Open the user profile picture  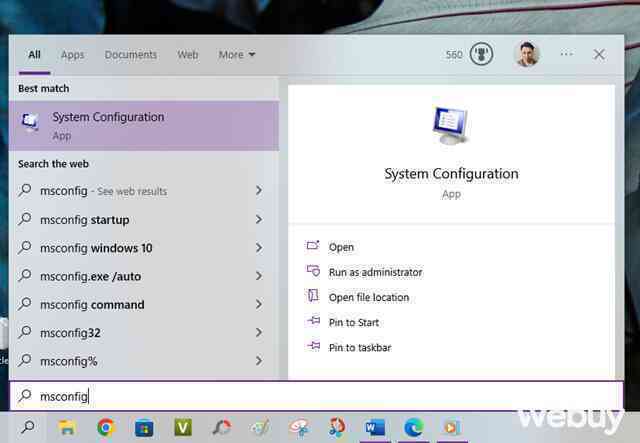click(x=527, y=54)
